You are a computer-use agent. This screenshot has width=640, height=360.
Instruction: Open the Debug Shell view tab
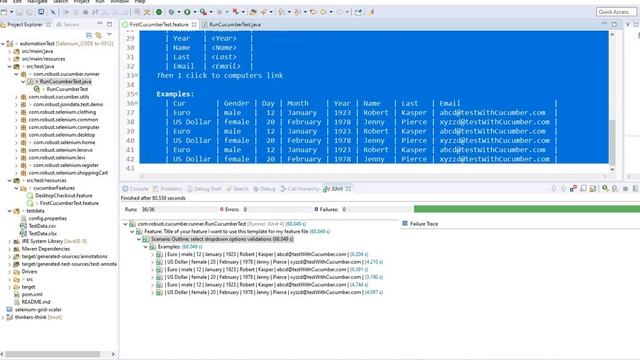tap(204, 189)
